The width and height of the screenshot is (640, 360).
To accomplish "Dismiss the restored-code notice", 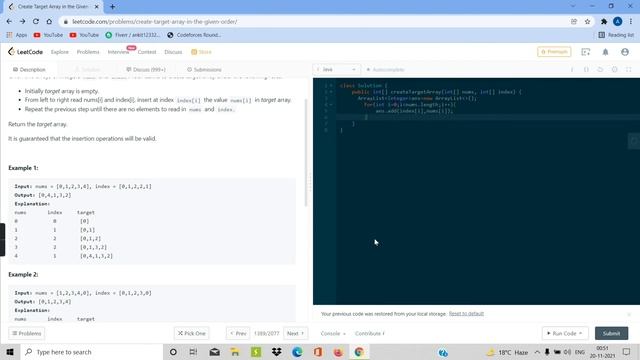I will coord(629,314).
